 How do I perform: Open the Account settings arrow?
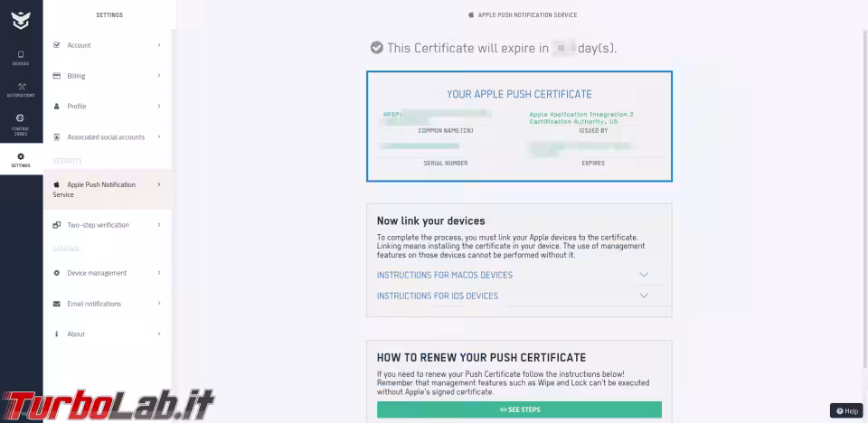point(159,45)
